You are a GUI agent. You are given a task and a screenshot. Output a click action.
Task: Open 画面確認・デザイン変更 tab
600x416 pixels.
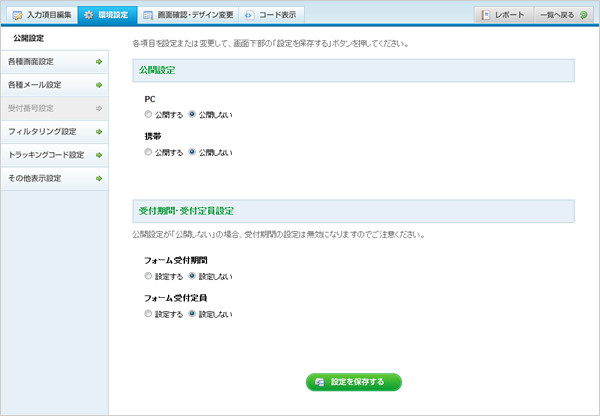click(x=188, y=15)
